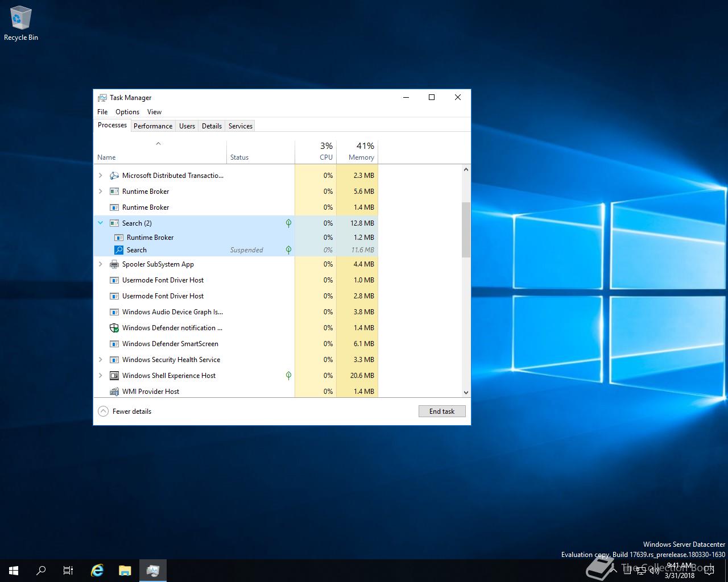This screenshot has height=582, width=728.
Task: Click the green leaf icon on Search (2)
Action: pos(288,223)
